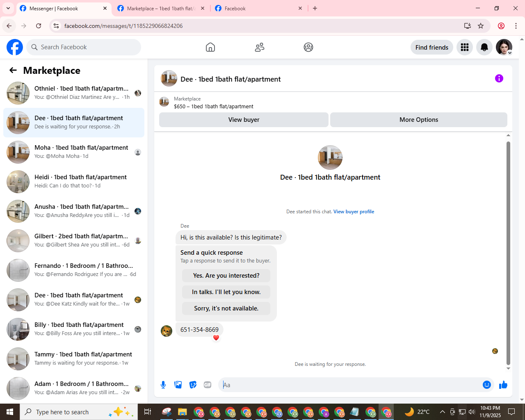Screen dimensions: 525x420
Task: Open the browser install app icon
Action: (x=468, y=26)
